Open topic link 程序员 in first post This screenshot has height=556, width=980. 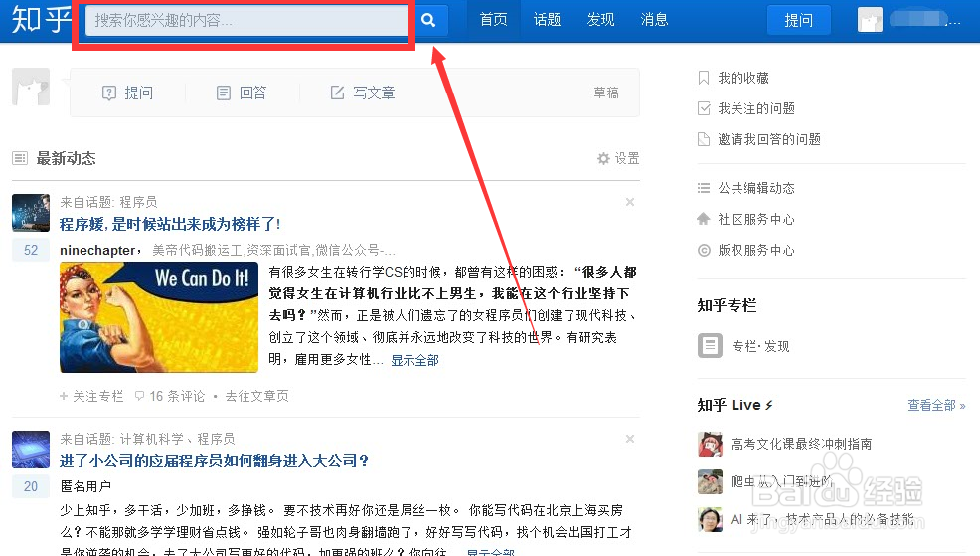[138, 202]
